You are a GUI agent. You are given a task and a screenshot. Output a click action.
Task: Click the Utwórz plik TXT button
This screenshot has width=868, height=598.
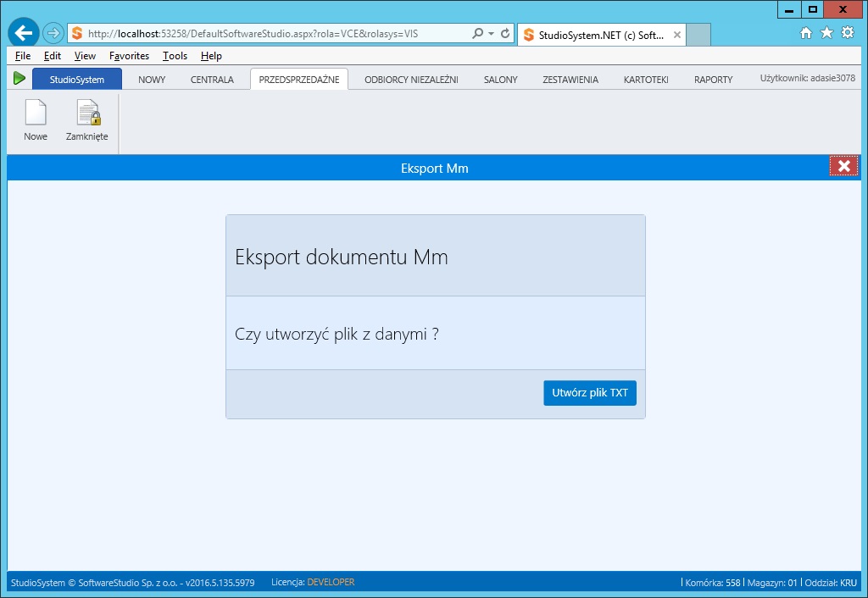[590, 393]
